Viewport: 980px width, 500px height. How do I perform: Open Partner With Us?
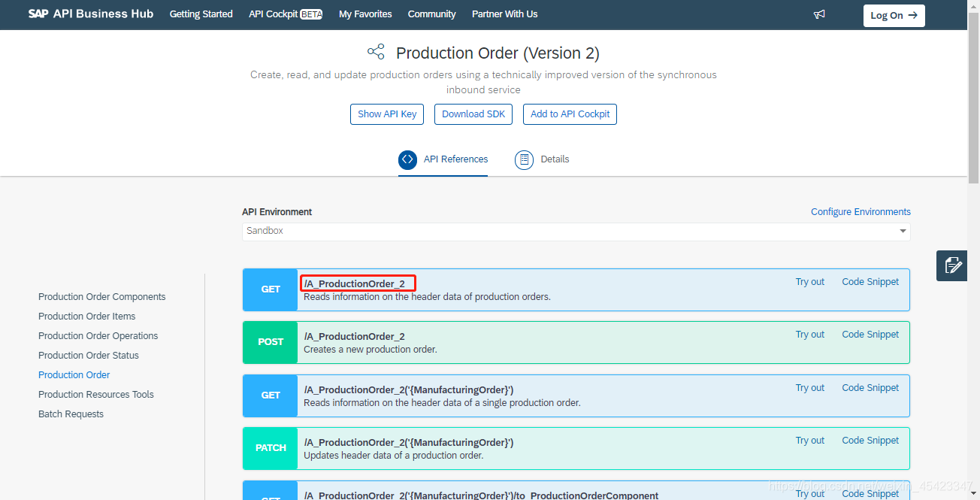504,14
